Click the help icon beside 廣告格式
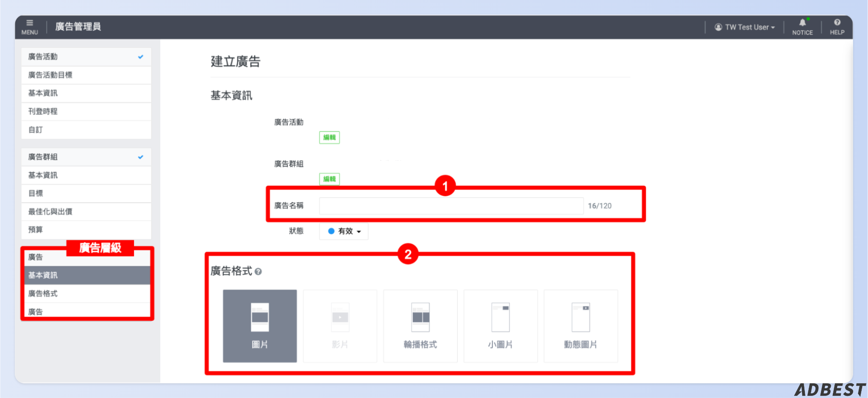The height and width of the screenshot is (398, 868). [258, 271]
